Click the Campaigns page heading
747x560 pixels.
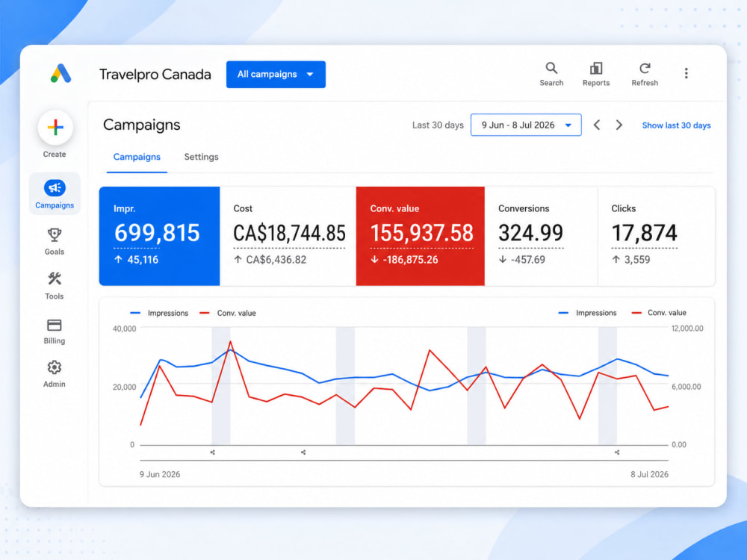141,125
